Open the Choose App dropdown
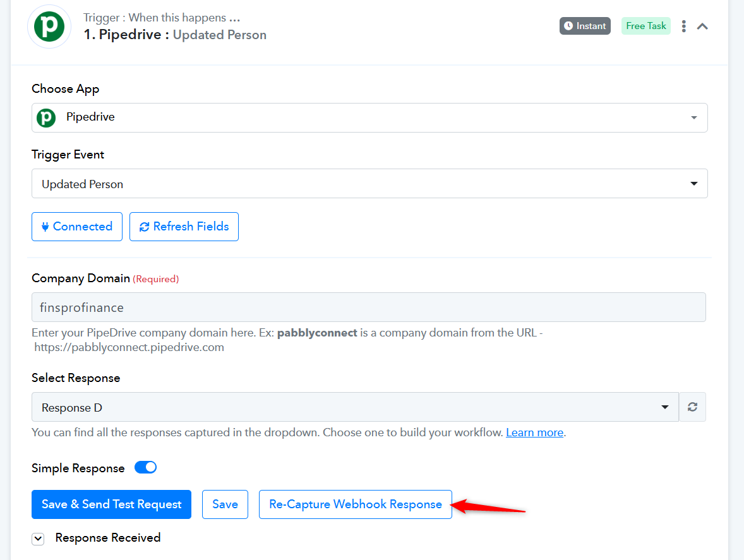This screenshot has height=560, width=744. coord(369,117)
